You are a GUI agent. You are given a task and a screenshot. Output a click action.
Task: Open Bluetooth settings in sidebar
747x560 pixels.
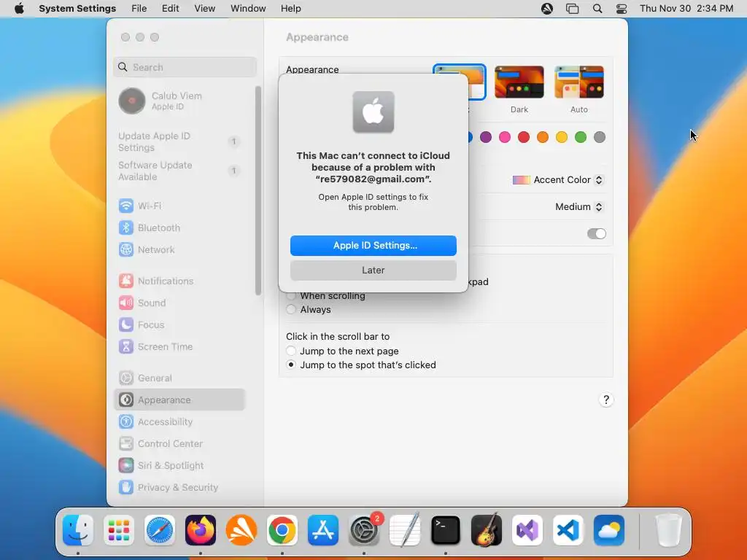pos(179,227)
